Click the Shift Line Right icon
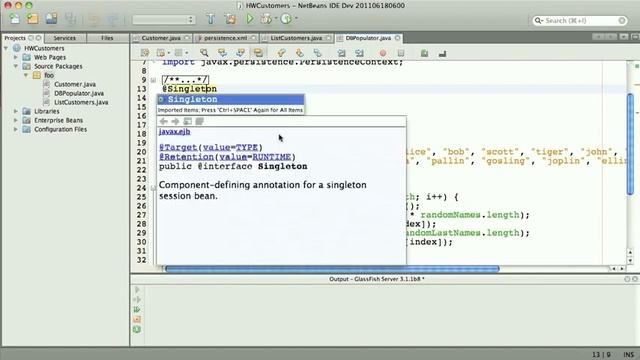Screen dimensions: 640x360 point(359,53)
